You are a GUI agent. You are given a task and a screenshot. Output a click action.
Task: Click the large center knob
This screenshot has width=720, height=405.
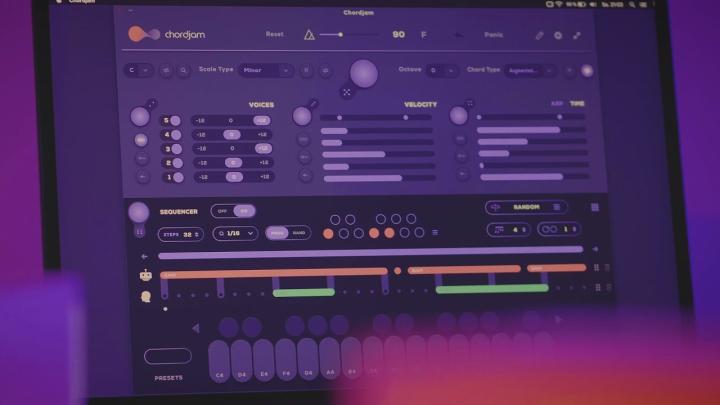[x=364, y=73]
